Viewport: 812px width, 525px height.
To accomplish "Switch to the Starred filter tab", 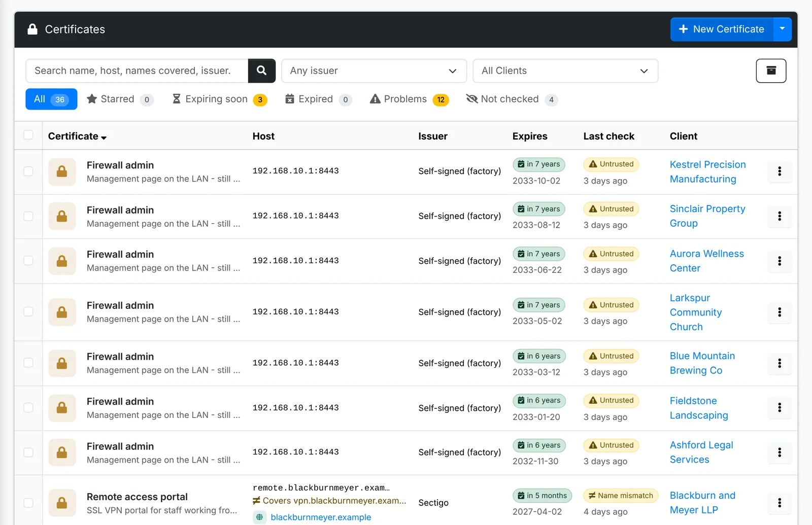I will coord(120,99).
